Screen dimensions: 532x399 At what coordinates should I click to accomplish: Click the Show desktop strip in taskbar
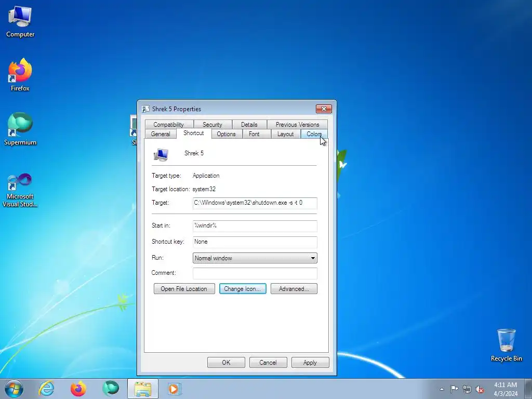tap(528, 389)
